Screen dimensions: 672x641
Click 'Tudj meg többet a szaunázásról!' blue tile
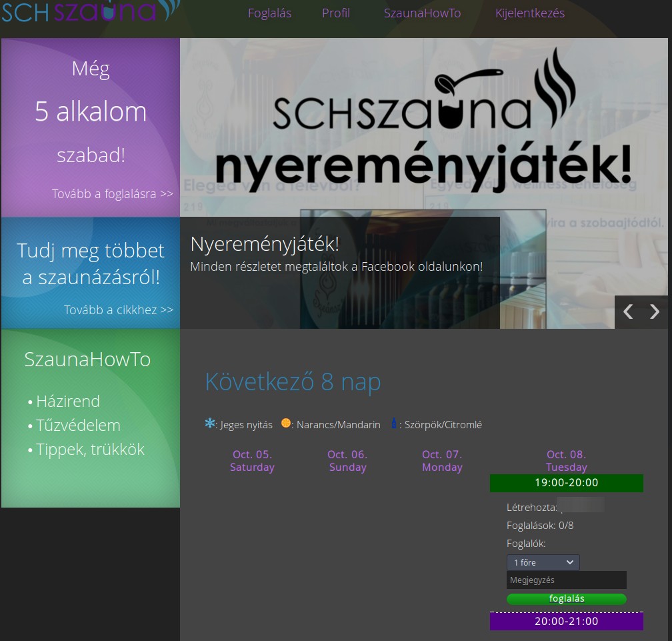coord(91,273)
